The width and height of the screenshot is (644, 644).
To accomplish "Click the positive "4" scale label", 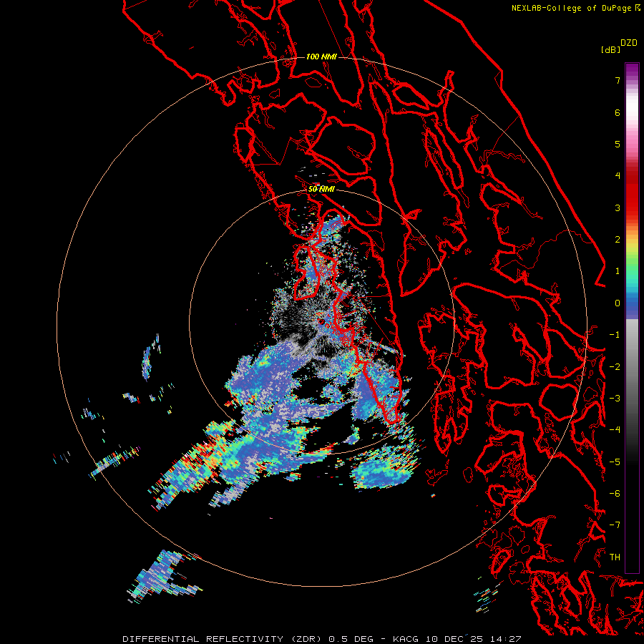I will click(618, 176).
